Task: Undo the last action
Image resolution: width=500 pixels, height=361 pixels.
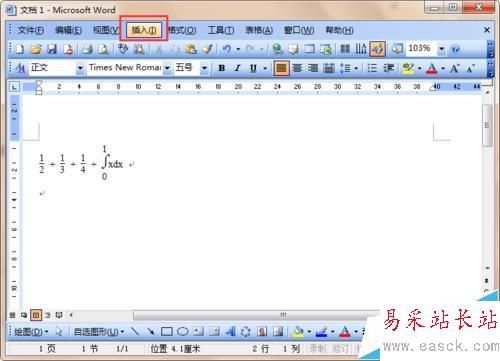Action: [227, 49]
